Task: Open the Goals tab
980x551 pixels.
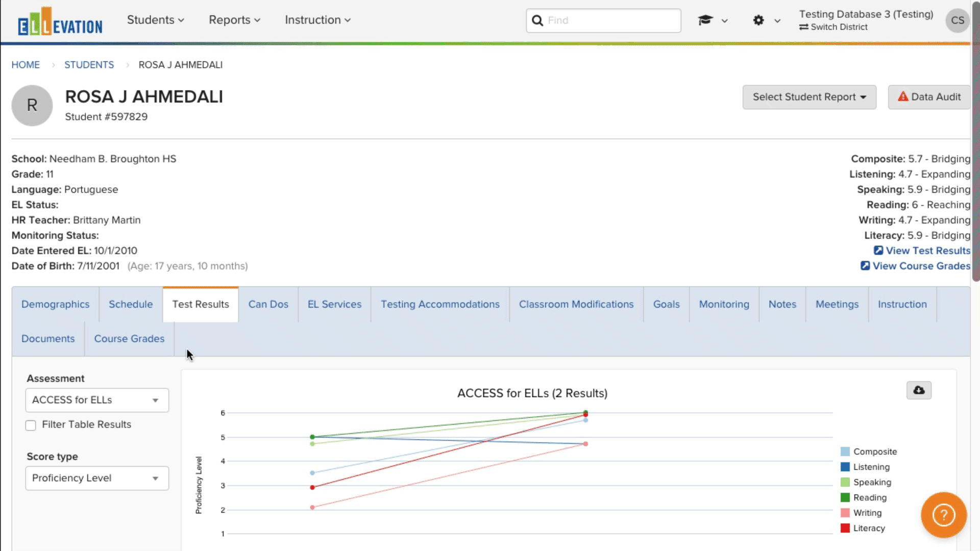Action: pyautogui.click(x=667, y=304)
